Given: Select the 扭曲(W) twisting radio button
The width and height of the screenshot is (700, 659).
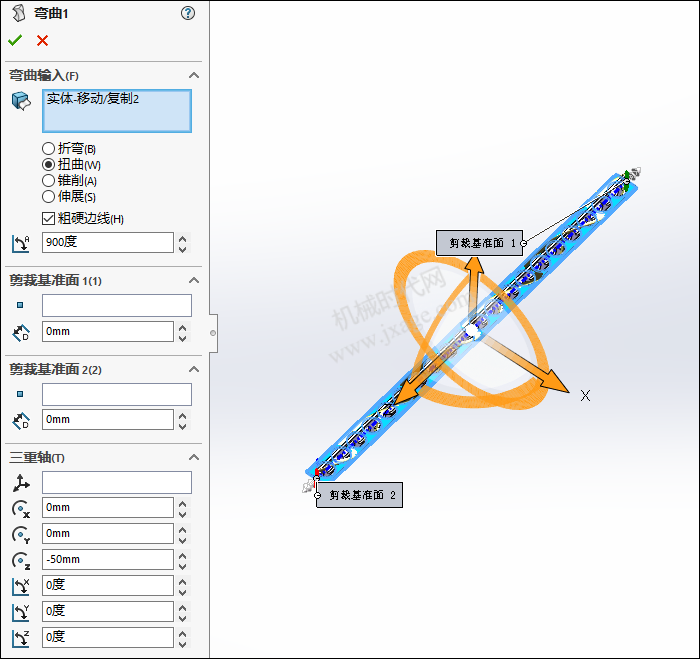Looking at the screenshot, I should [x=48, y=164].
